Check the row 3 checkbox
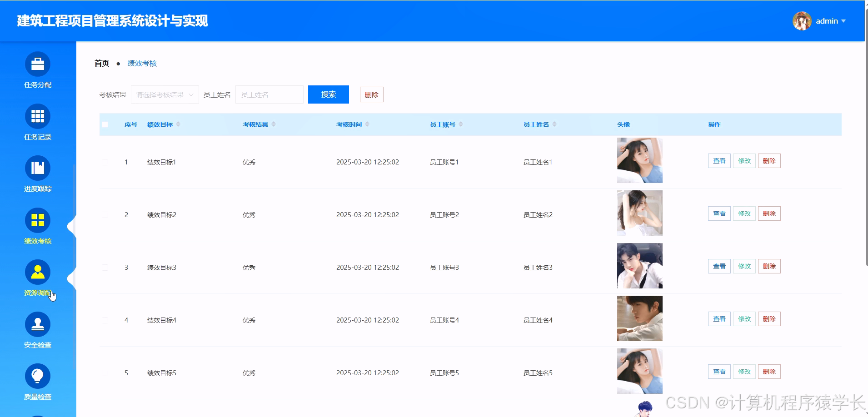 105,268
